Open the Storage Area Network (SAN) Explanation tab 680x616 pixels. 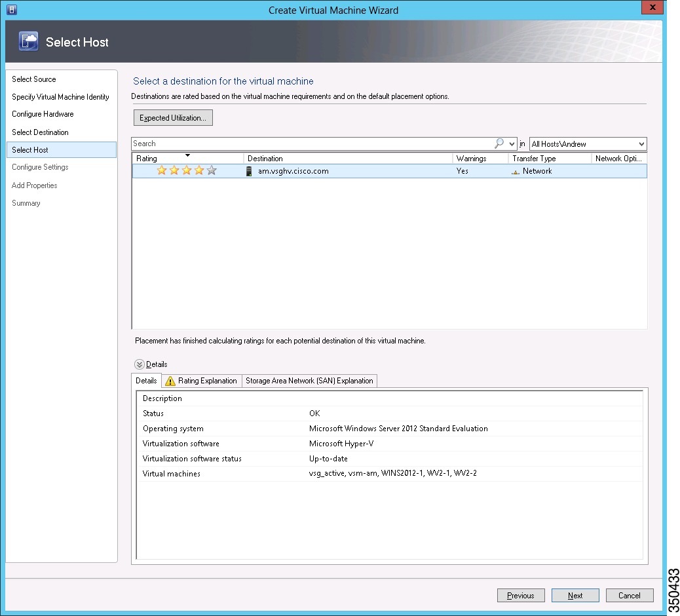pos(309,381)
